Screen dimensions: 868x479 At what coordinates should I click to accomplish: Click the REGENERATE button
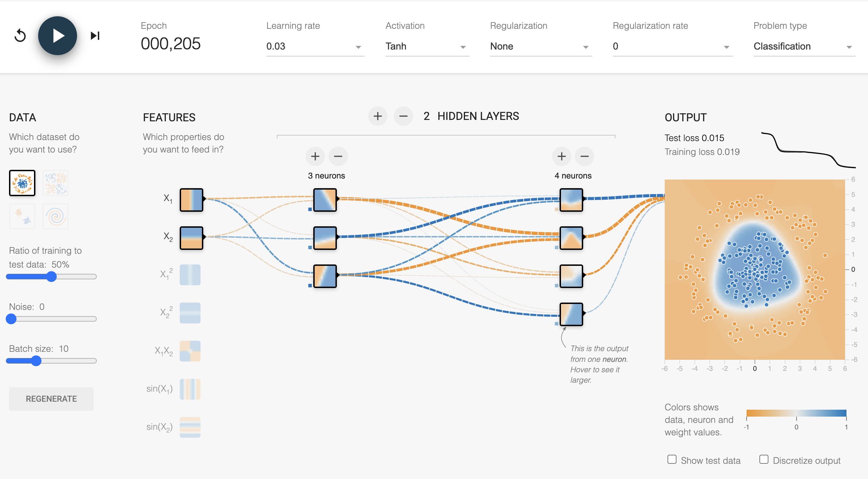coord(51,399)
